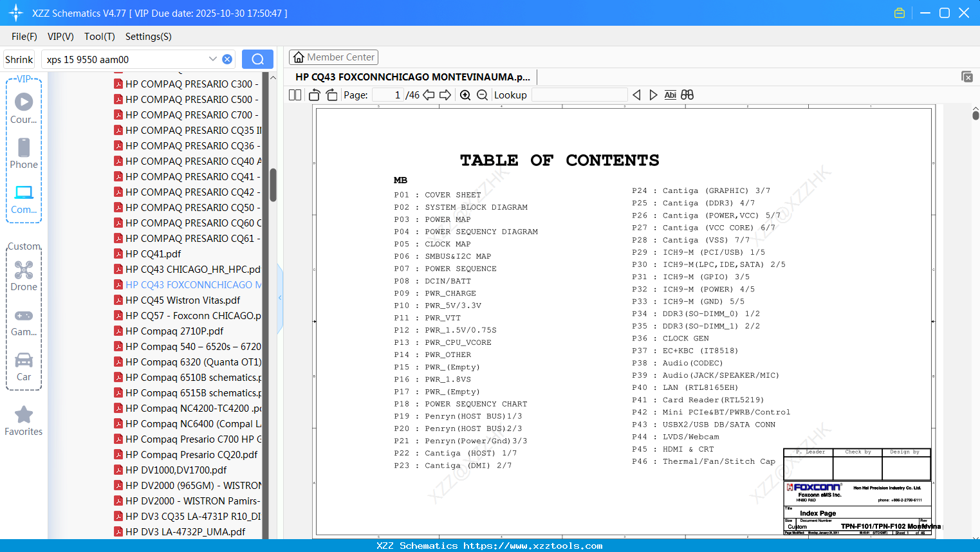Select the Computer category icon
Screen dimensions: 980x552
(24, 199)
